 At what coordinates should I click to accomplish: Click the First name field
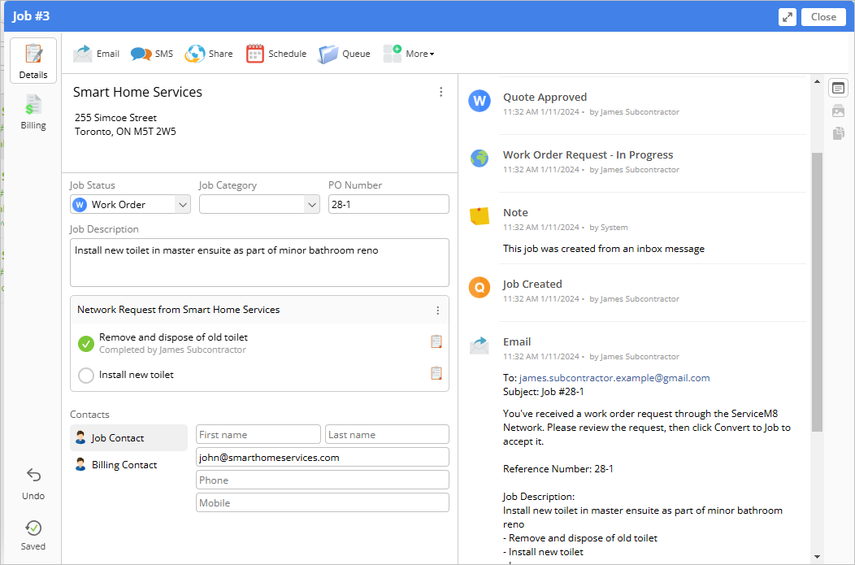258,435
